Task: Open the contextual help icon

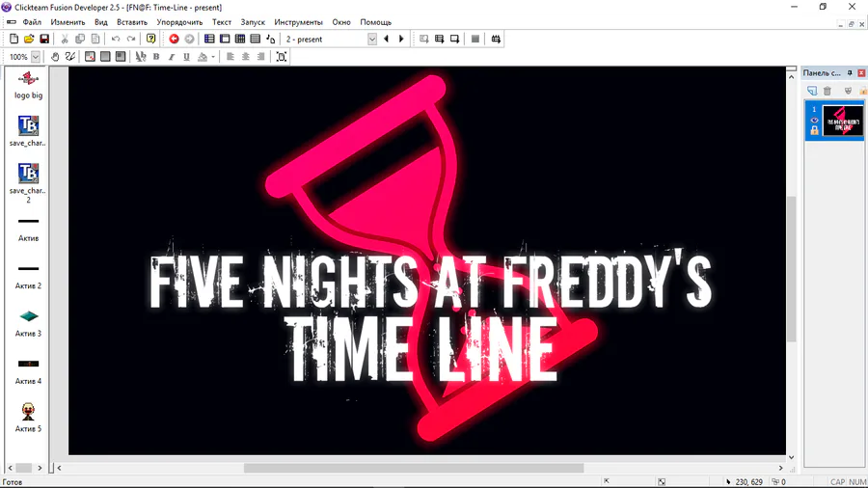Action: pos(150,39)
